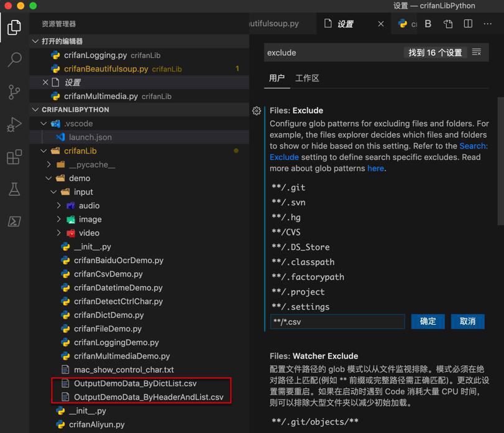Open the Search view in activity bar
This screenshot has width=504, height=433.
tap(14, 60)
